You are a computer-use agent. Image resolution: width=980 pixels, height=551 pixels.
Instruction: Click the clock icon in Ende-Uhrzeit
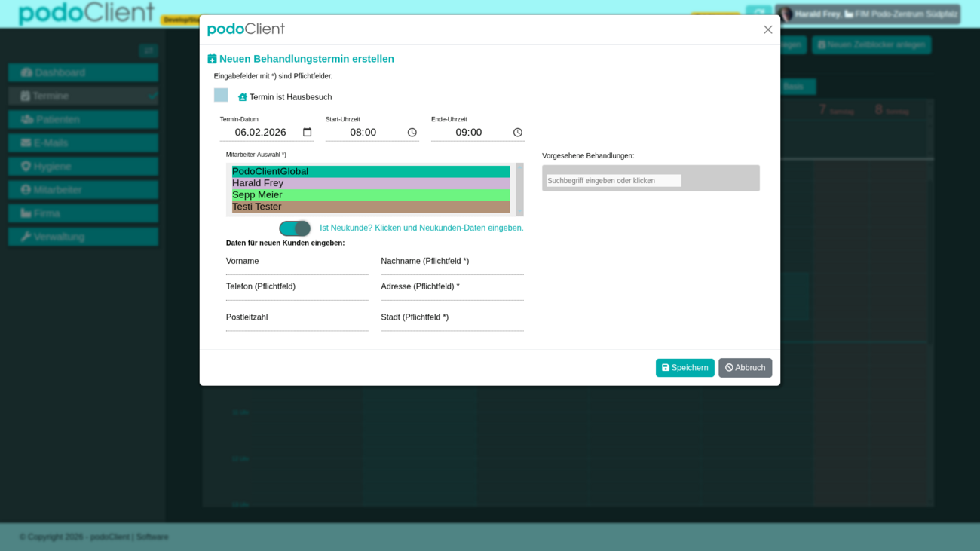(518, 133)
